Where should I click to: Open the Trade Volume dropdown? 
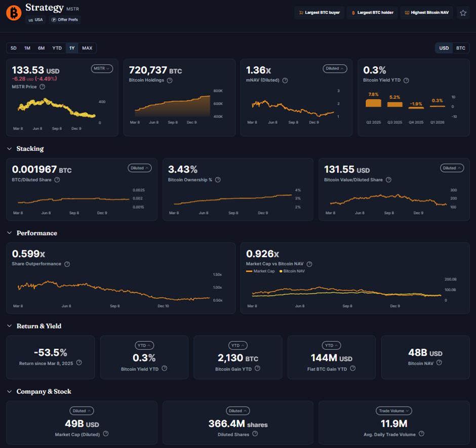coord(393,411)
